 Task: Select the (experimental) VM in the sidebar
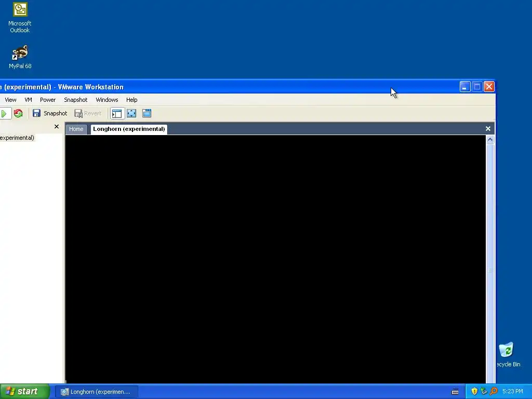click(17, 138)
